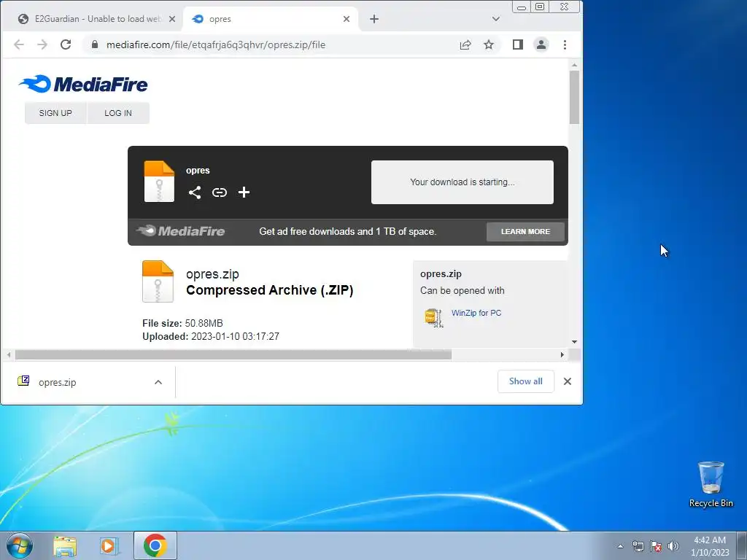Click the Chrome taskbar icon
747x560 pixels.
[x=155, y=545]
